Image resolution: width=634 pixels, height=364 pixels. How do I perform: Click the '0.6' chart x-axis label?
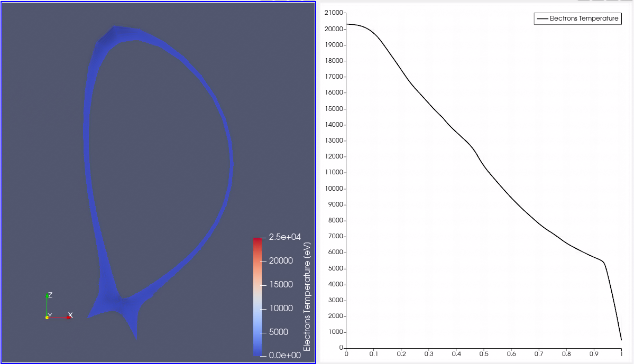(x=511, y=354)
